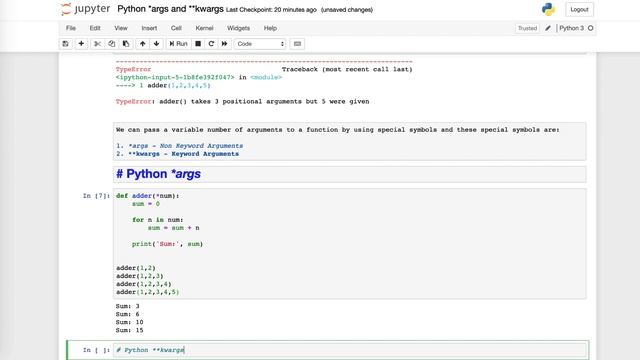
Task: Save the notebook with the floppy disk icon
Action: (65, 44)
